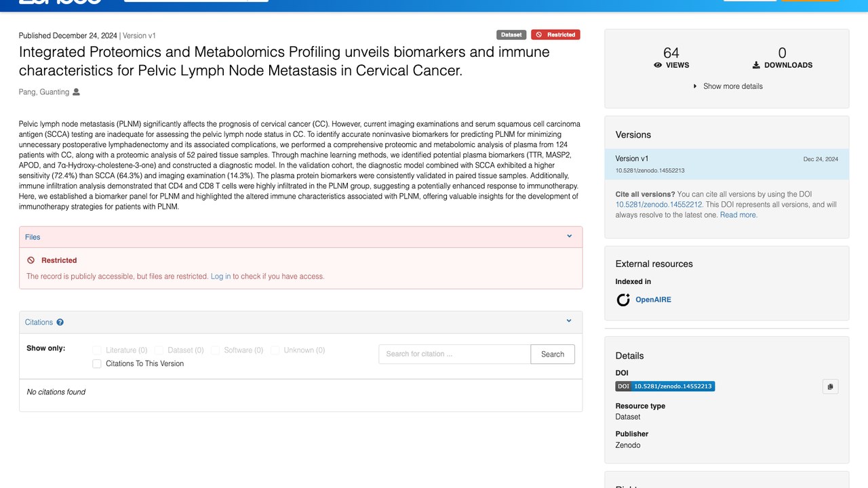Click the Search for citation input field
The image size is (868, 488).
point(454,354)
